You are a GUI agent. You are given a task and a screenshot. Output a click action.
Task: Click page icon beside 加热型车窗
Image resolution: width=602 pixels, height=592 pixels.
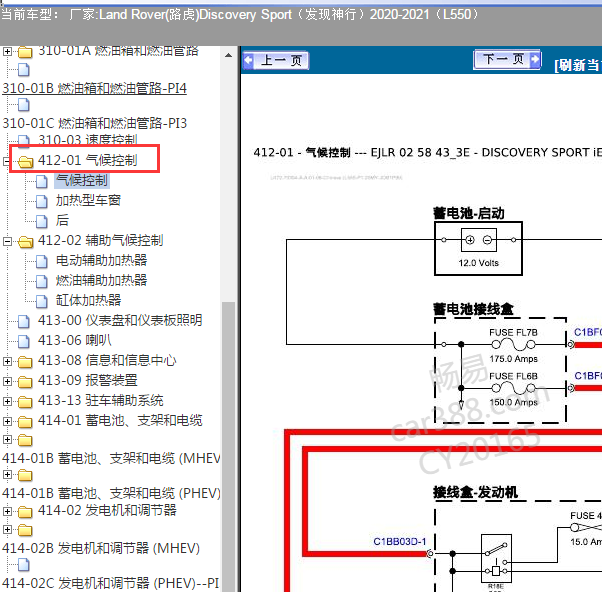[42, 202]
